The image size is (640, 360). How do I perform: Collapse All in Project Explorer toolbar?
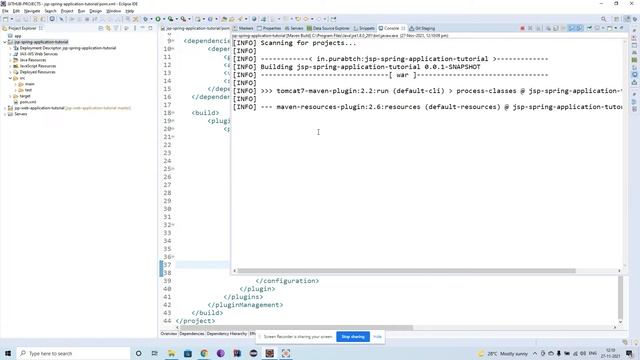pos(101,28)
